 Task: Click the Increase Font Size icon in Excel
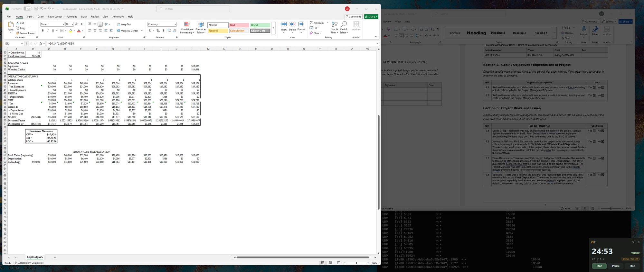pyautogui.click(x=77, y=24)
